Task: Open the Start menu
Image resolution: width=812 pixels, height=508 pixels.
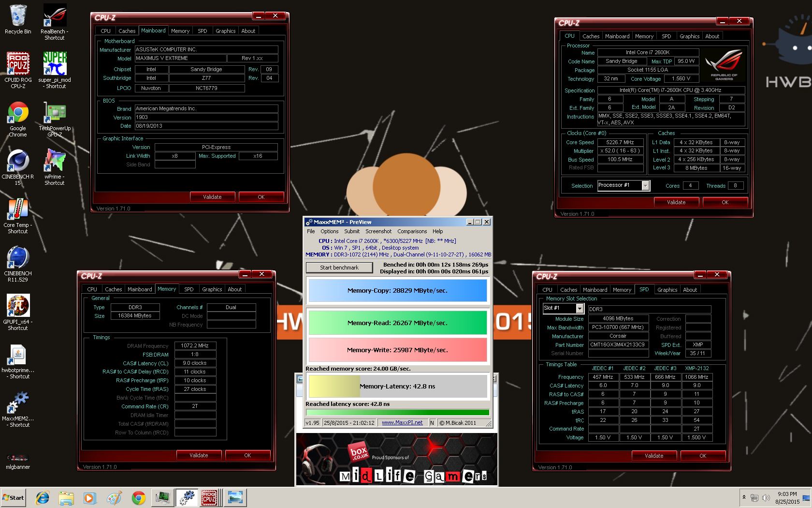Action: click(x=13, y=498)
